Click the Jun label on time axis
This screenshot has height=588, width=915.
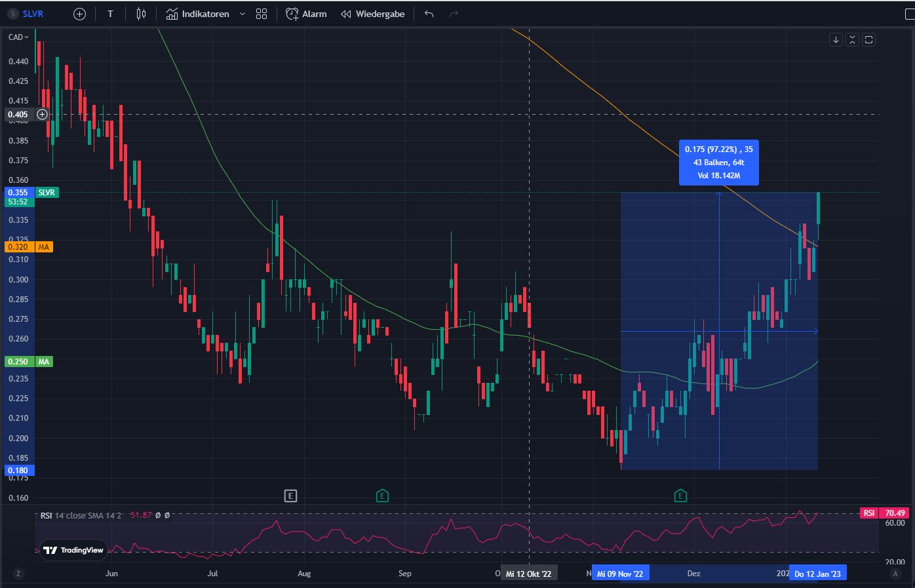pyautogui.click(x=112, y=574)
